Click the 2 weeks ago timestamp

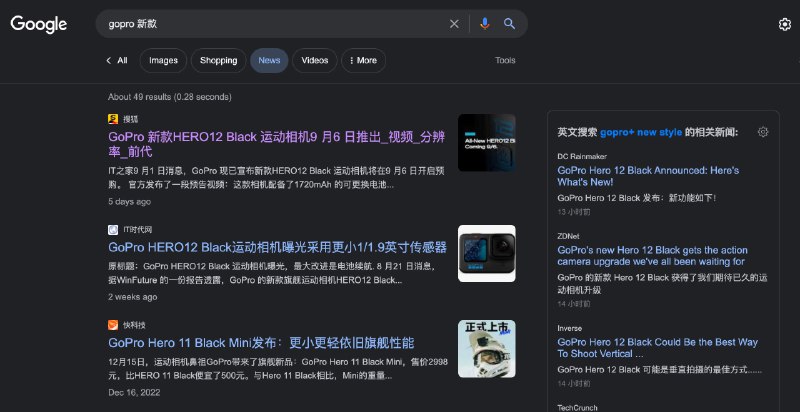coord(133,297)
